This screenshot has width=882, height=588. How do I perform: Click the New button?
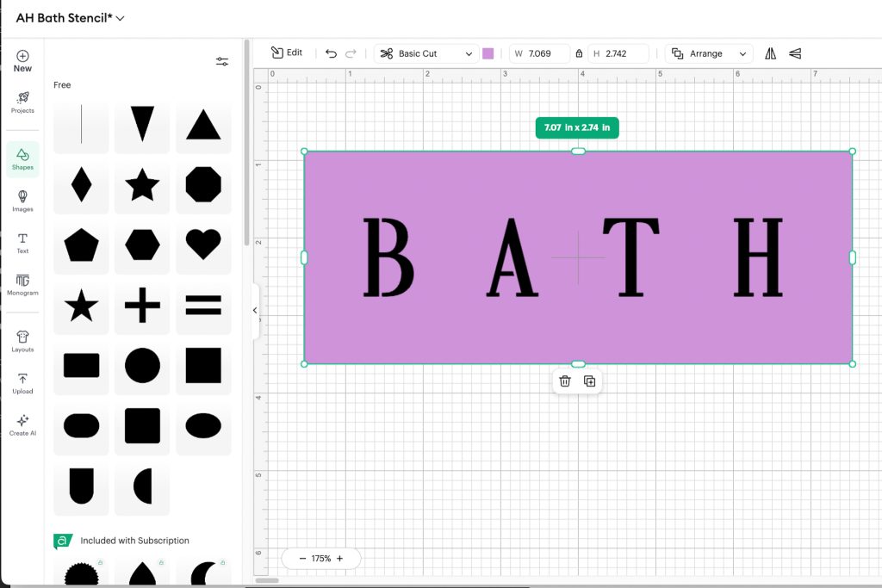click(22, 60)
